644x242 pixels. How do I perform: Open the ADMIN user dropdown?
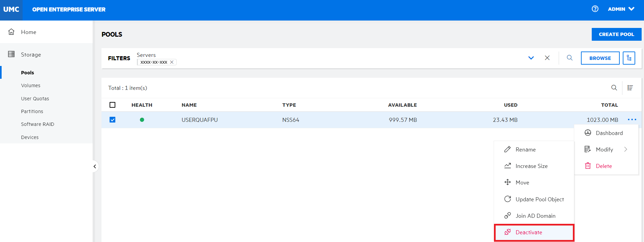pos(621,9)
